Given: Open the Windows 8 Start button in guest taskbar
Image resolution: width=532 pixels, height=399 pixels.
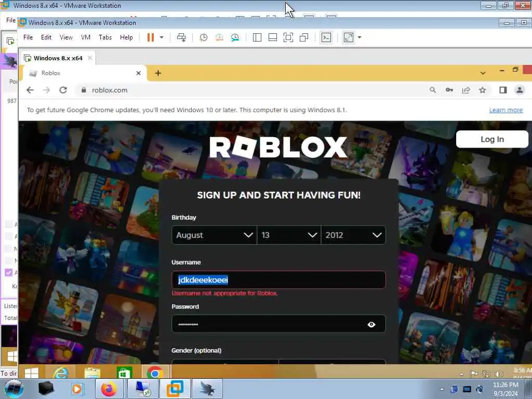Looking at the screenshot, I should pos(31,373).
